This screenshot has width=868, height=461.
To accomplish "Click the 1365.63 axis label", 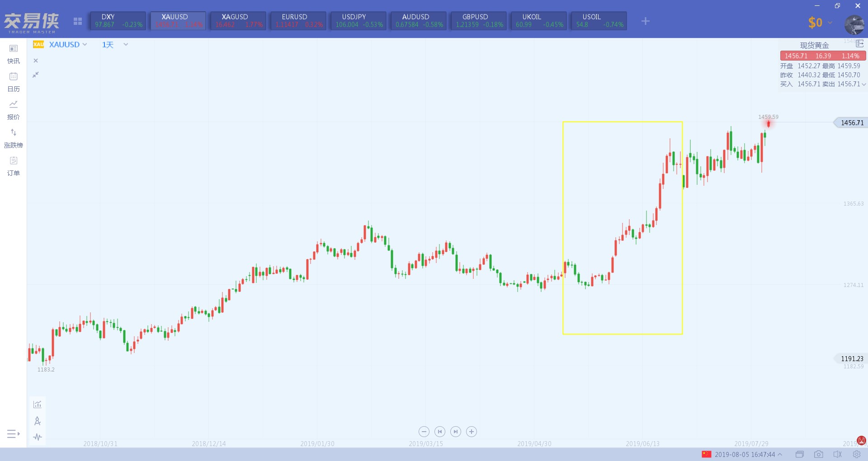I will [x=853, y=204].
